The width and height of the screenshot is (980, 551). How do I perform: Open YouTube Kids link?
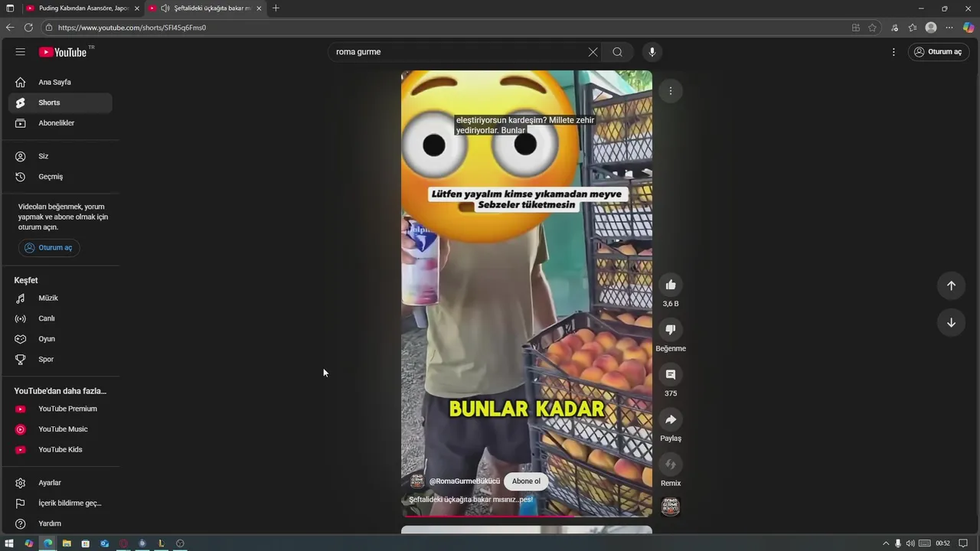[60, 450]
